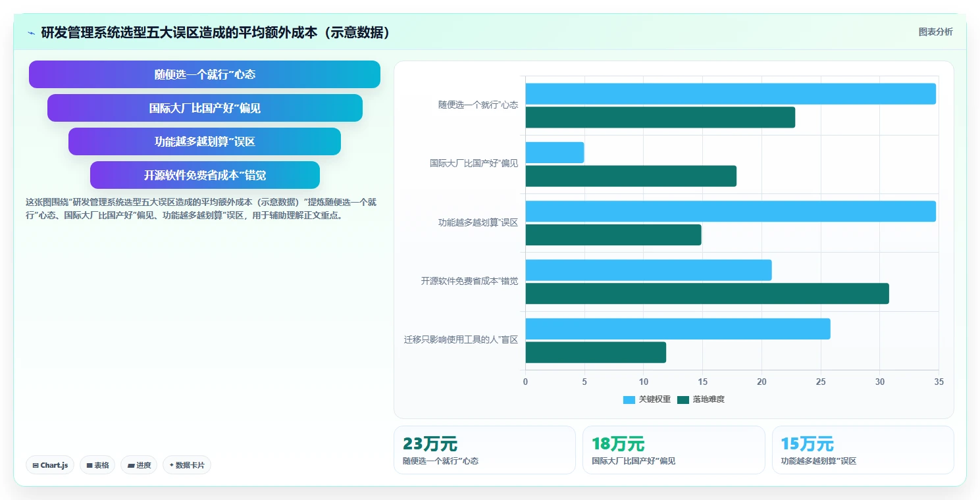Click the 关键权重 legend label

click(x=655, y=400)
